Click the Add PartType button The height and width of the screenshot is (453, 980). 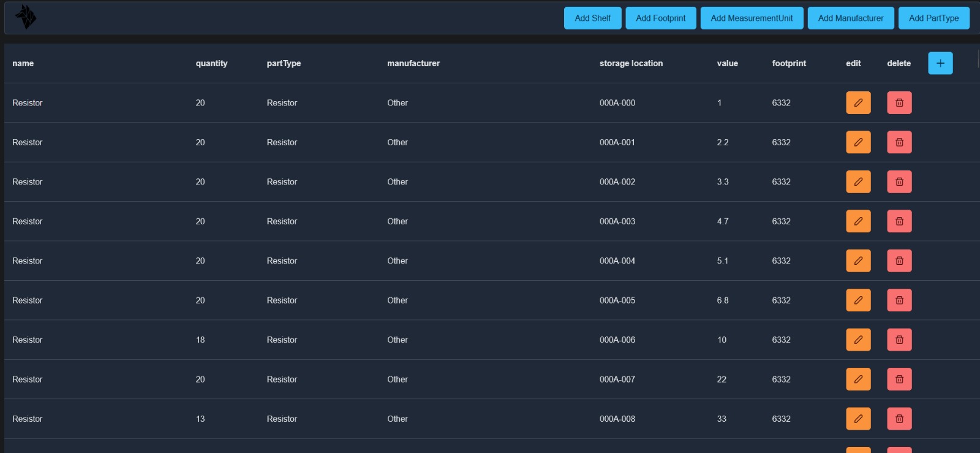coord(933,18)
